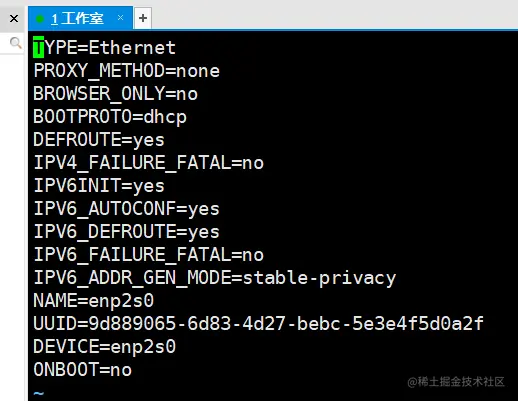Click the IPV6_AUTOCONF=yes line
518x401 pixels.
tap(127, 209)
